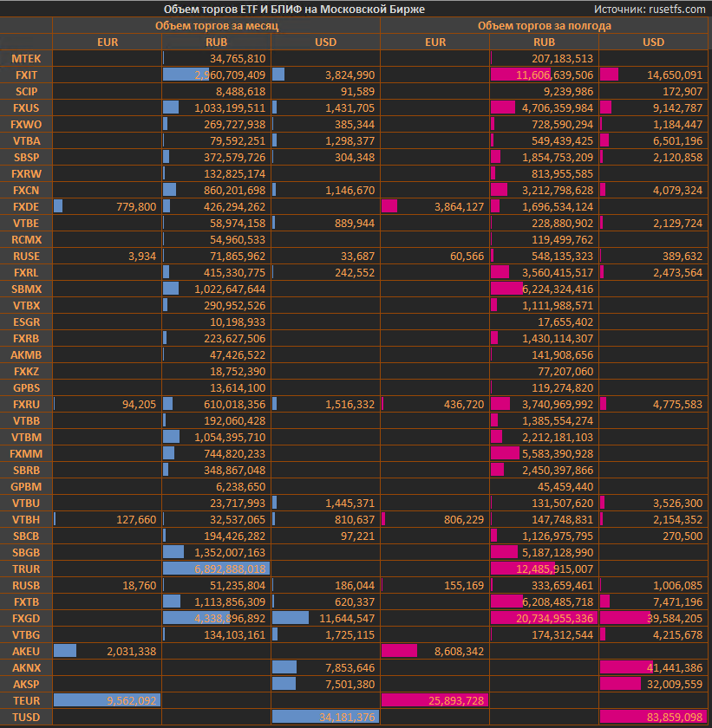Viewport: 712px width, 728px height.
Task: Click the value 34,181,376 in TUSD row
Action: click(347, 718)
